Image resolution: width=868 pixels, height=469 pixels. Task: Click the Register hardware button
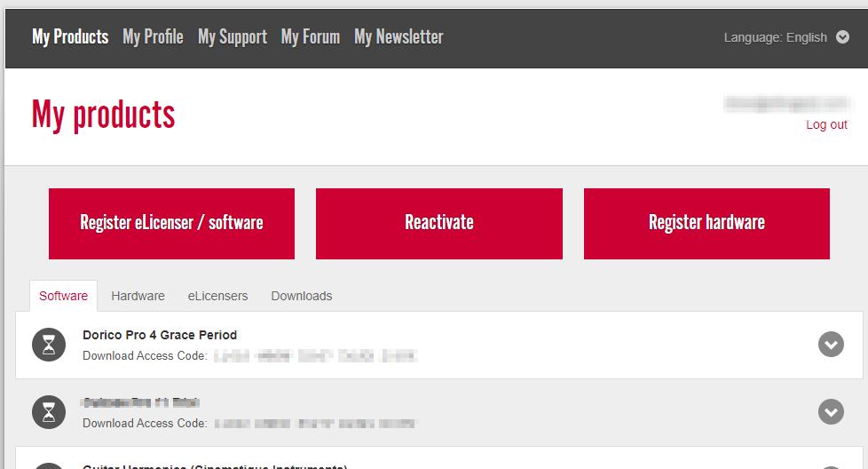tap(706, 224)
